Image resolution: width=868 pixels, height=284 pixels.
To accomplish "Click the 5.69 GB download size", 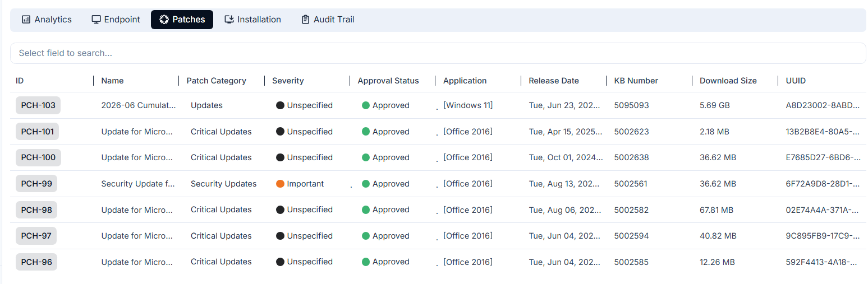I will tap(715, 105).
